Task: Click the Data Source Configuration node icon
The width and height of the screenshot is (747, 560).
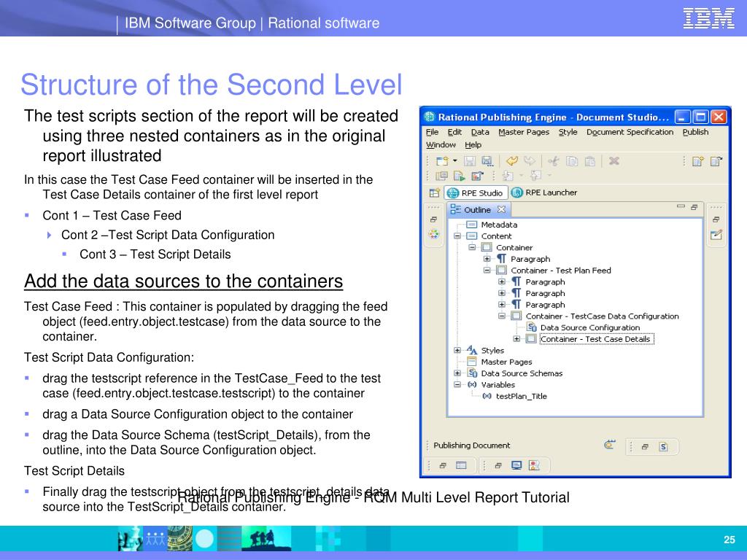Action: pos(532,327)
